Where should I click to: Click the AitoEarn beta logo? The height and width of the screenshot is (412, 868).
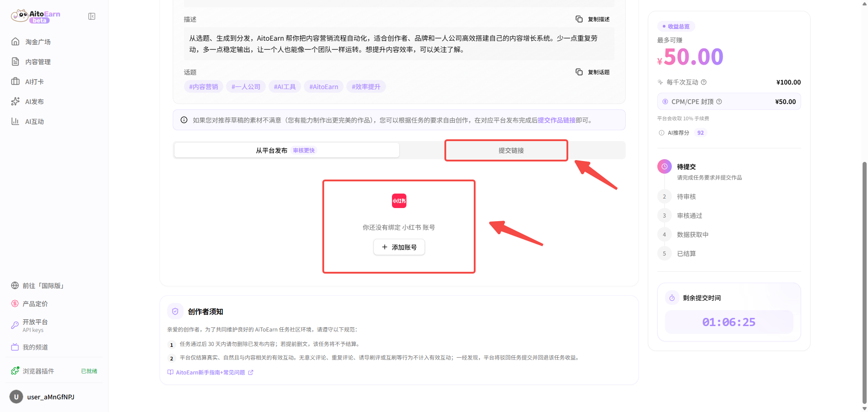coord(36,16)
